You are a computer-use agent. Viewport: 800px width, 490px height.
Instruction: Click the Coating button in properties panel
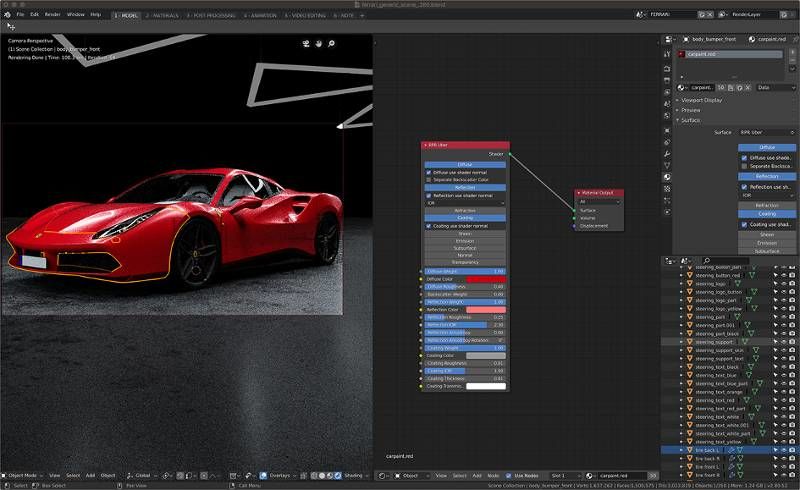(767, 214)
